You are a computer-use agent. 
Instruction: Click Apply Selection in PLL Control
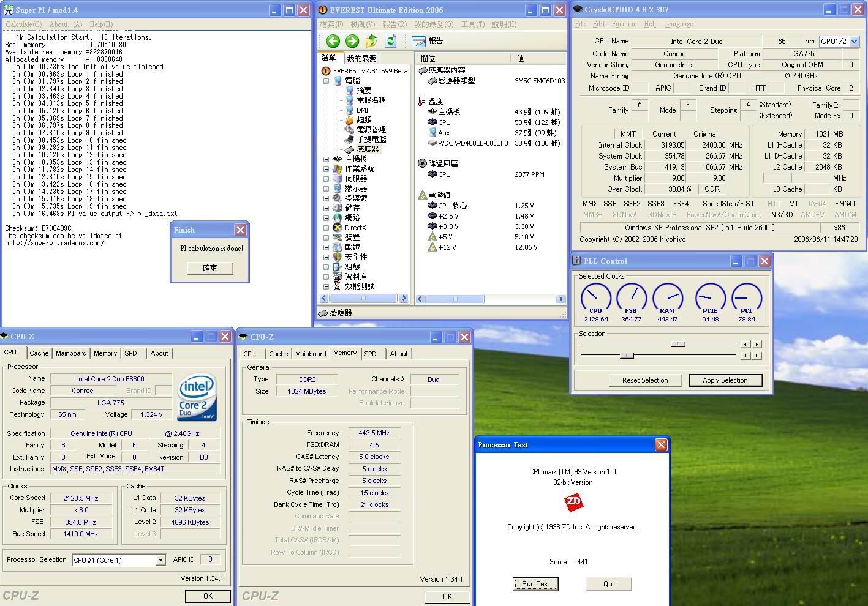pyautogui.click(x=725, y=380)
